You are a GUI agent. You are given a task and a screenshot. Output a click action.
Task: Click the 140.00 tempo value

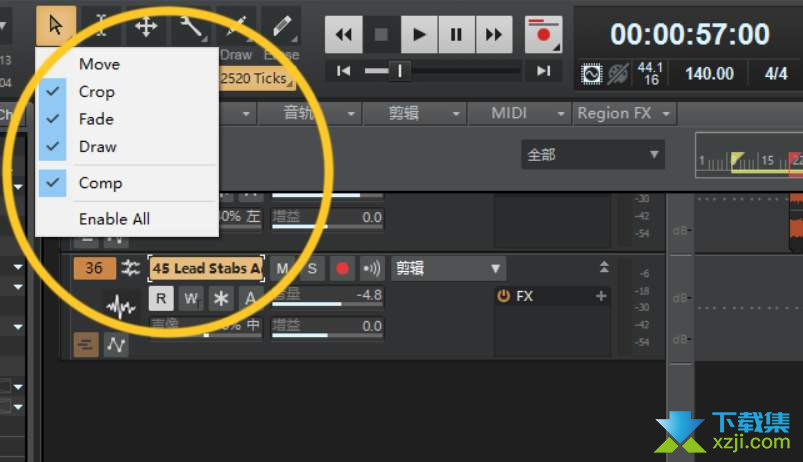(709, 74)
